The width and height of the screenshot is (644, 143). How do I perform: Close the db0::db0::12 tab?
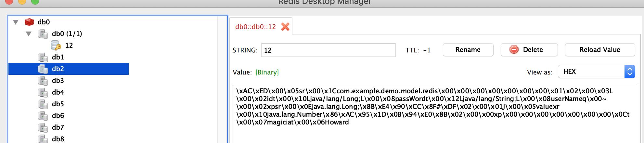pyautogui.click(x=285, y=27)
